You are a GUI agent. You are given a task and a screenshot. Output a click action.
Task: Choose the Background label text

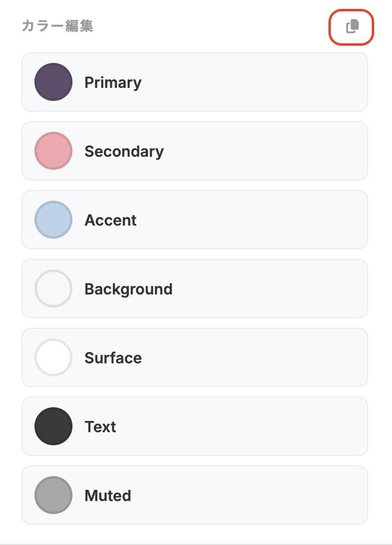tap(128, 289)
